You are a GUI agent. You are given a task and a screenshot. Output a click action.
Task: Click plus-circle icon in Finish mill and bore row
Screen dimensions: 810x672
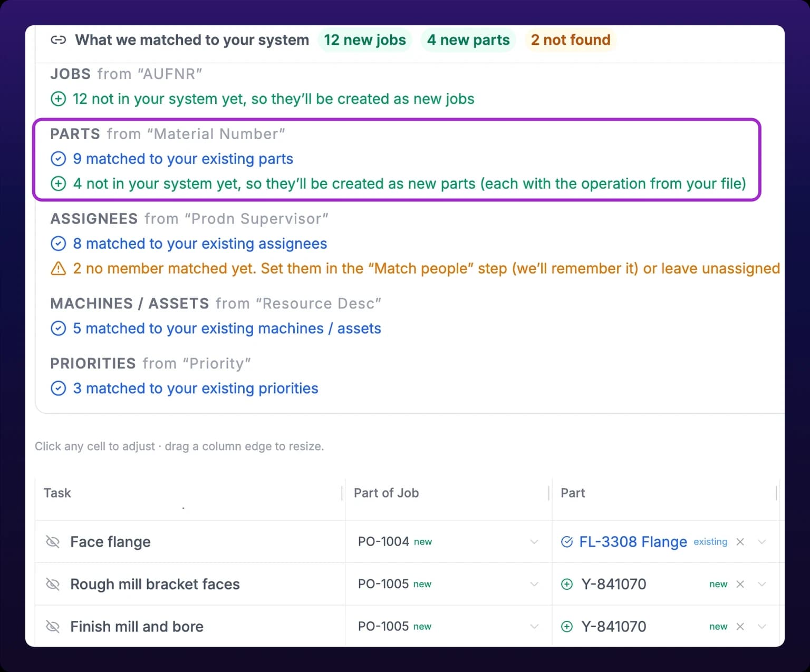[x=567, y=626]
